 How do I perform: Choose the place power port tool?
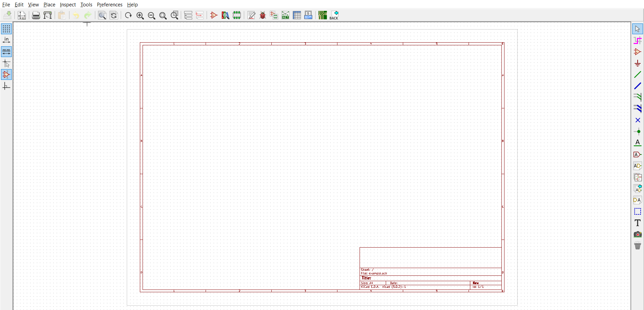(x=638, y=63)
